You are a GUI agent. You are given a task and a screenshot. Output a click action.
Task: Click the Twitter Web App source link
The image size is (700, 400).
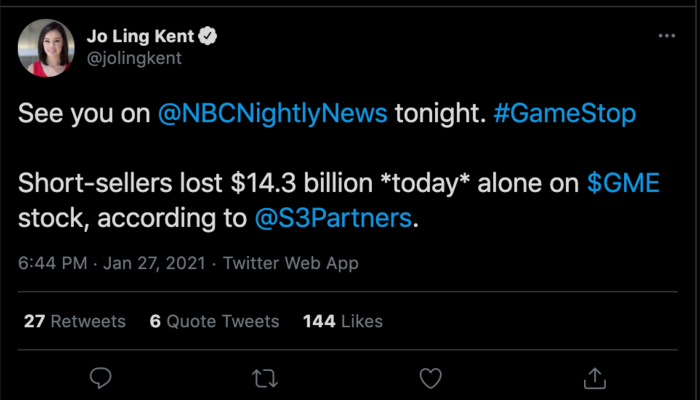point(290,264)
